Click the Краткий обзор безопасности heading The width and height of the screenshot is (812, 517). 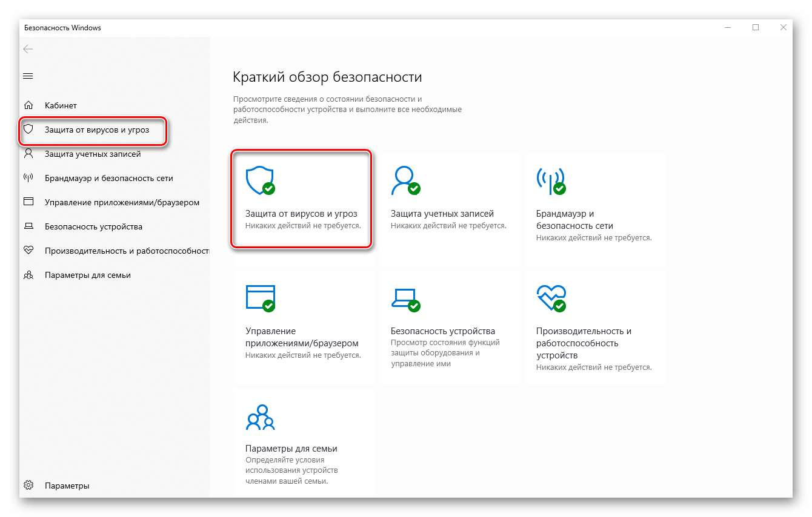[327, 77]
